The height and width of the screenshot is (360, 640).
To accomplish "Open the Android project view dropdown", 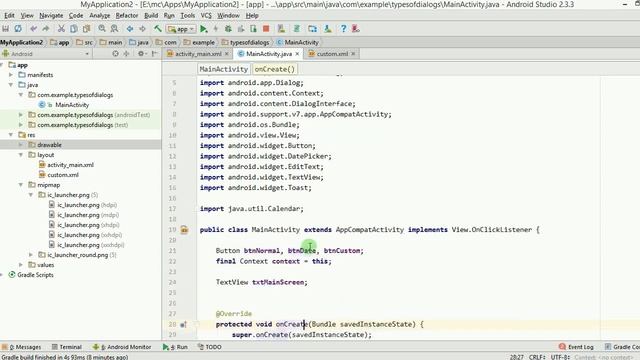I will pyautogui.click(x=46, y=53).
